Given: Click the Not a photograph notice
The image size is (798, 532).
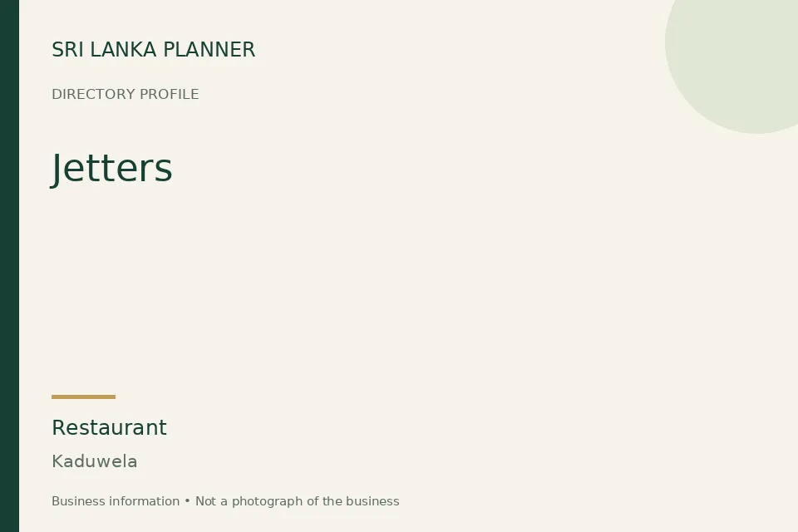Looking at the screenshot, I should coord(298,501).
